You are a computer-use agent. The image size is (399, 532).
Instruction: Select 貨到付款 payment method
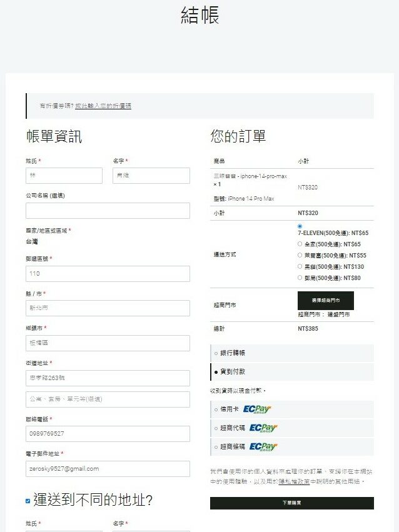click(216, 372)
